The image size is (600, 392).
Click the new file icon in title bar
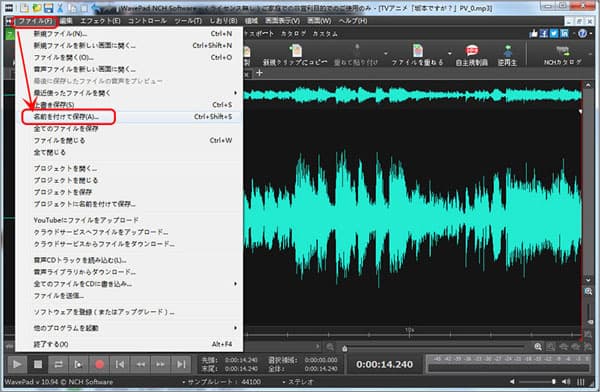coord(24,7)
